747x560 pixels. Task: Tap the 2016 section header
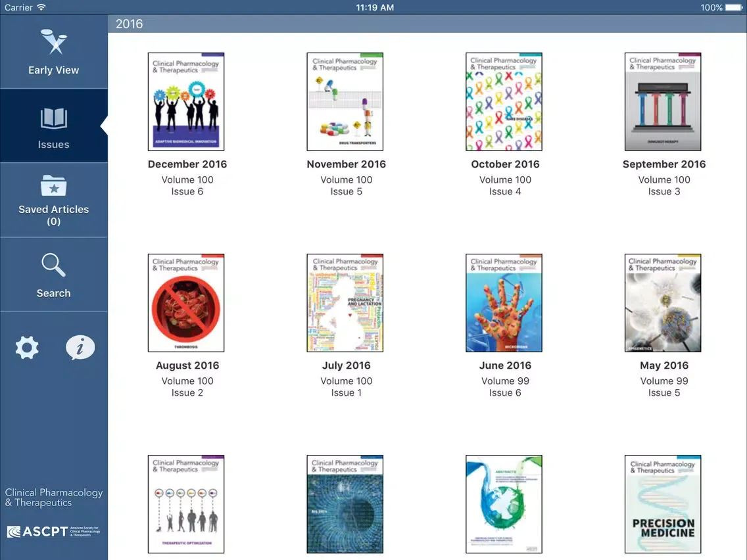129,24
